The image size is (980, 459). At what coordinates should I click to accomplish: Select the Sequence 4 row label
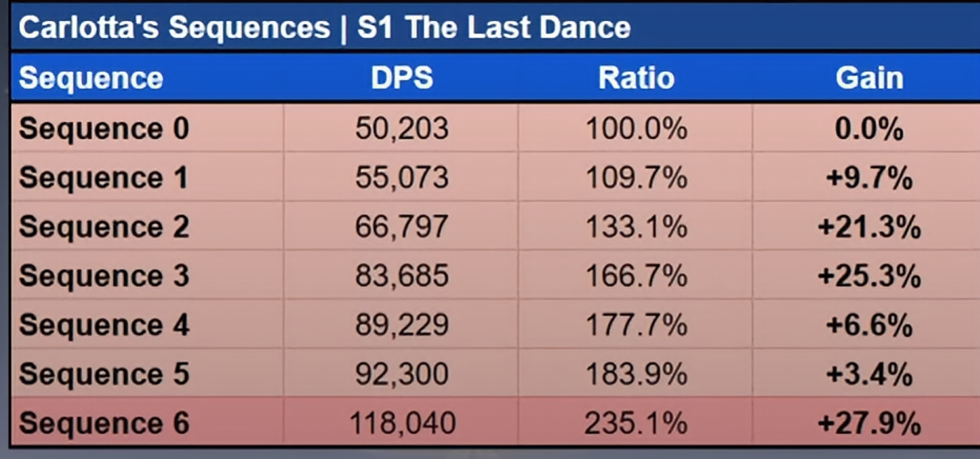pos(104,325)
